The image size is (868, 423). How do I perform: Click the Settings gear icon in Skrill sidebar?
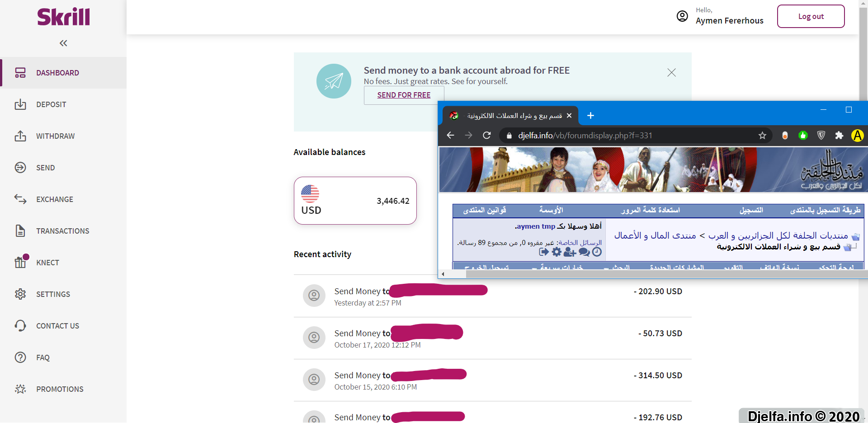tap(20, 294)
